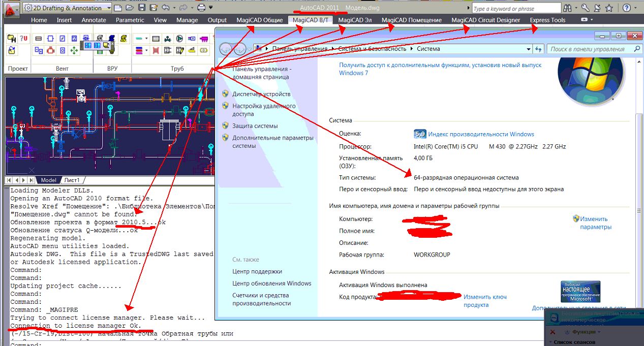Click the binoculars search icon in AutoCAD
The width and height of the screenshot is (644, 346).
click(567, 8)
